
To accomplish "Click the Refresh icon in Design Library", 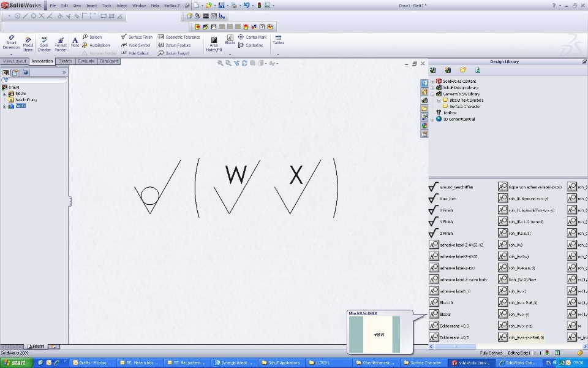I will click(x=478, y=70).
